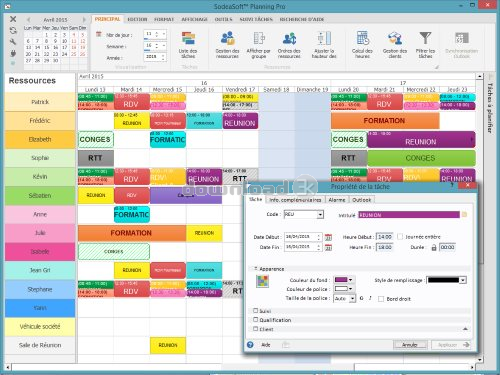Toggle the Bord droit checkbox
The width and height of the screenshot is (500, 375).
tap(381, 299)
